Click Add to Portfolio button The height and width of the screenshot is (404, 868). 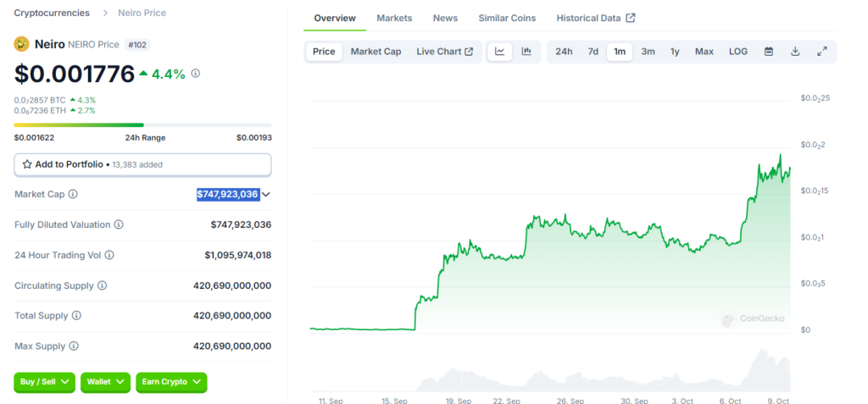point(142,164)
